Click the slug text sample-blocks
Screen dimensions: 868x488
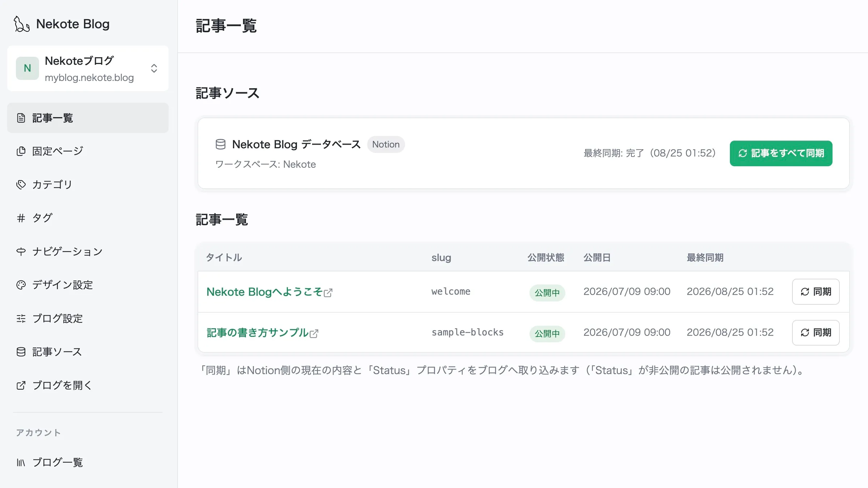coord(468,332)
